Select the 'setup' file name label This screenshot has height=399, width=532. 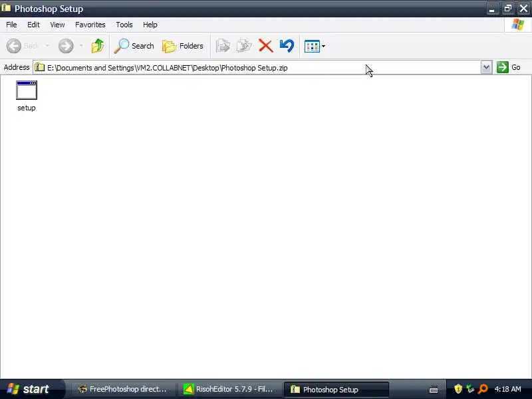27,108
